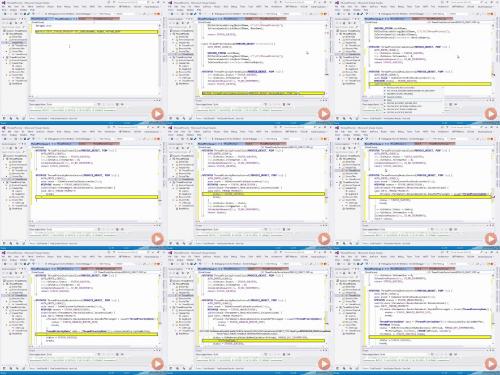Click the Solution Explorer tree in top-left thumbnail
The image size is (500, 375).
click(x=14, y=57)
